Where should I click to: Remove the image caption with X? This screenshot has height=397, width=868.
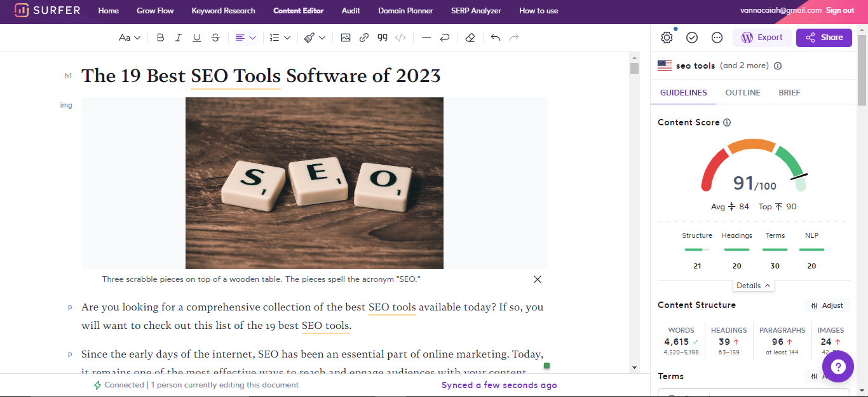(538, 279)
